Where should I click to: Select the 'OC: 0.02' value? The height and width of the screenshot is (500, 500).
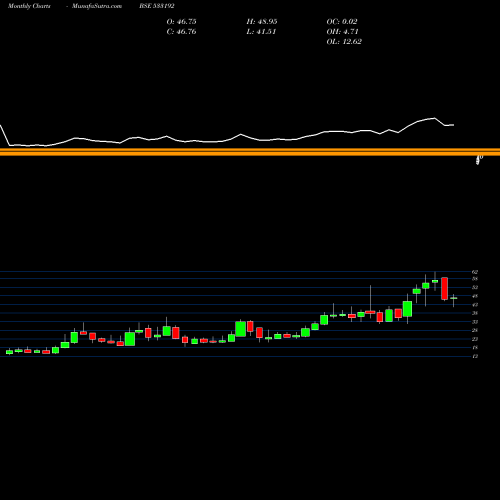point(342,22)
